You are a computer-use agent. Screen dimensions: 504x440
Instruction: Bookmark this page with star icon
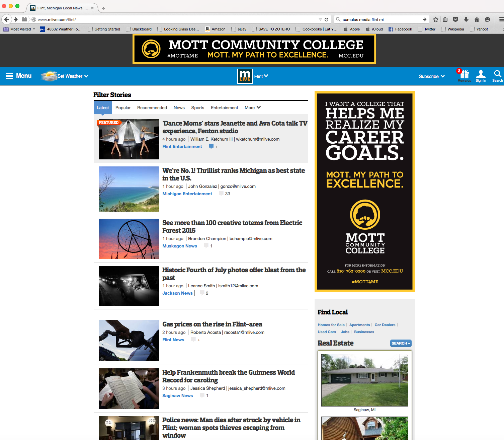[x=435, y=19]
